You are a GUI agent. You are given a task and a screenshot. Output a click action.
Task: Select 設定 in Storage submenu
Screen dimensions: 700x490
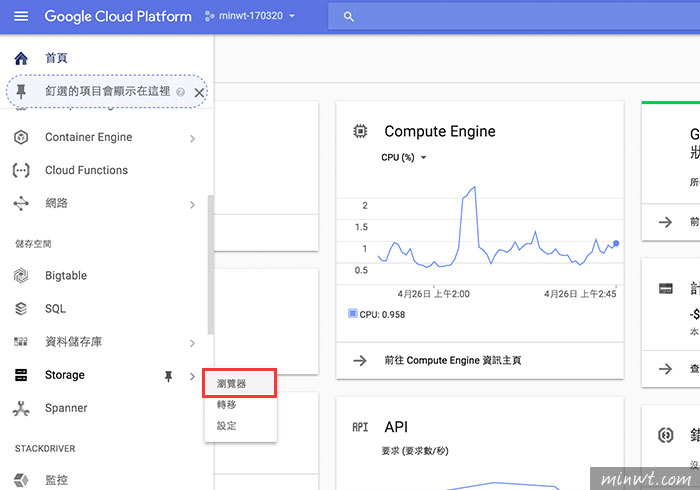tap(226, 426)
